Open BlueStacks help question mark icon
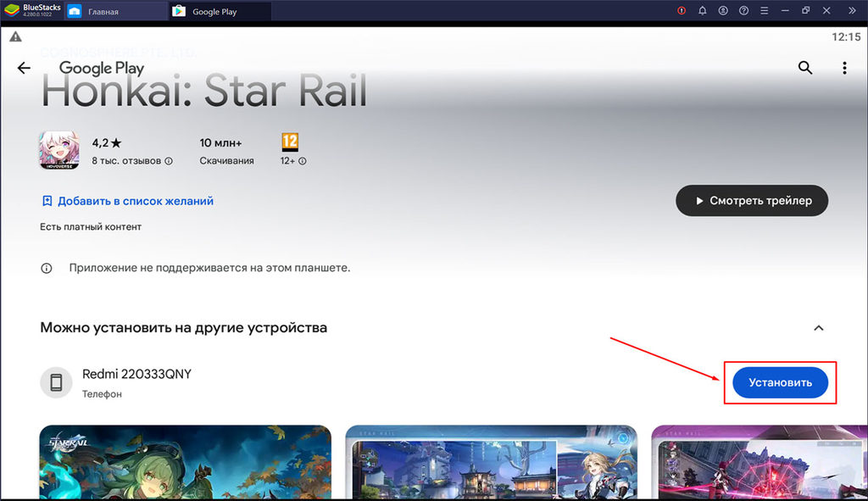The image size is (868, 501). 743,10
